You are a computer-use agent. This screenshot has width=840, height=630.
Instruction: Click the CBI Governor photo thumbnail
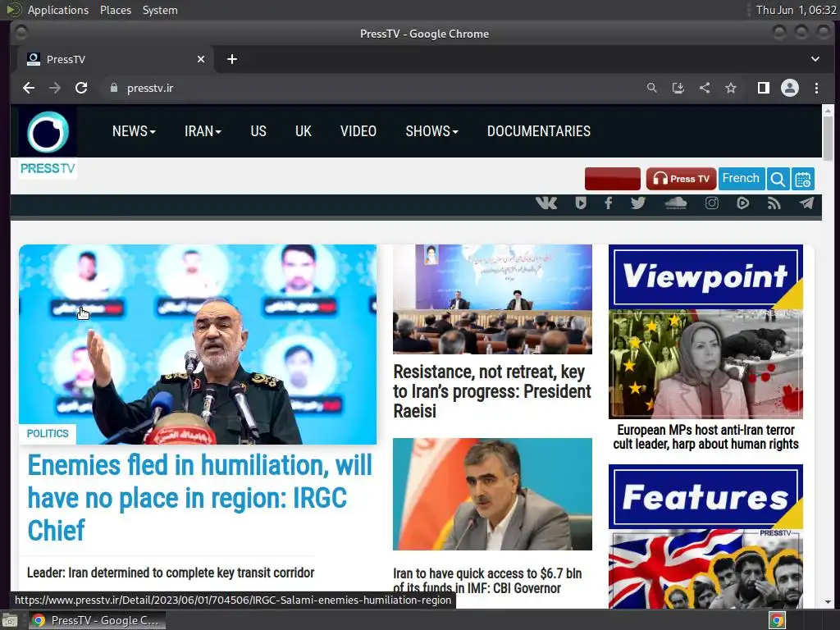tap(492, 494)
